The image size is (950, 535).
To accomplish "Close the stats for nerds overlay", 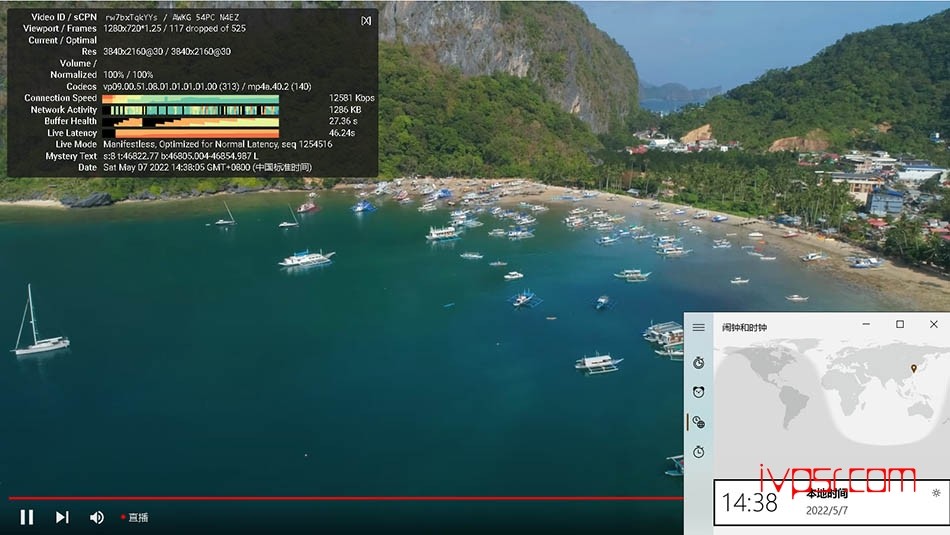I will (366, 21).
